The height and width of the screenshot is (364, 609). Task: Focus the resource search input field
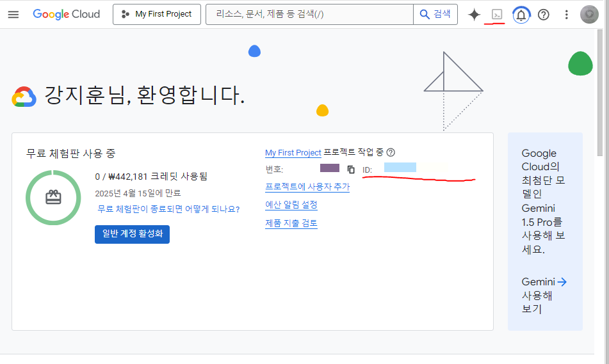[309, 14]
